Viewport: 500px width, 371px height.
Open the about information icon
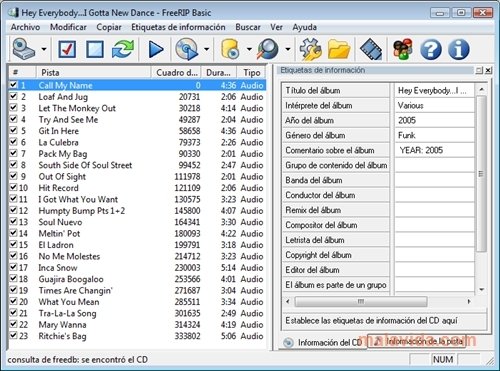(459, 49)
